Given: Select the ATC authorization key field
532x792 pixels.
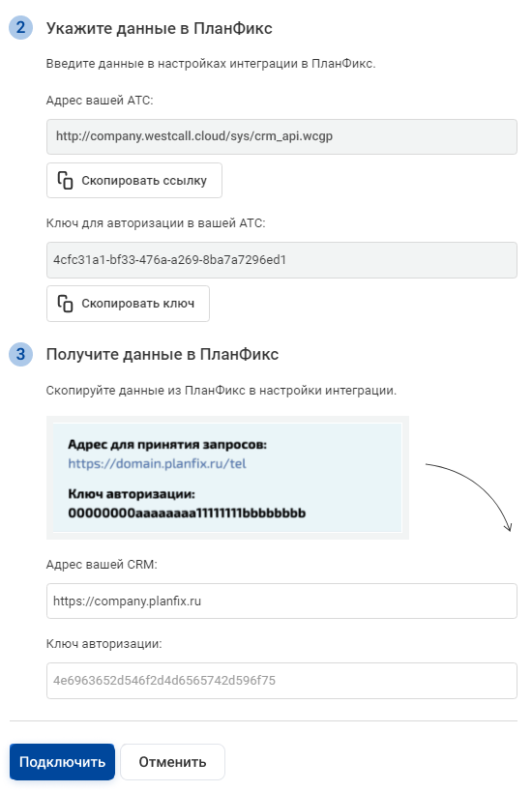Looking at the screenshot, I should (281, 260).
